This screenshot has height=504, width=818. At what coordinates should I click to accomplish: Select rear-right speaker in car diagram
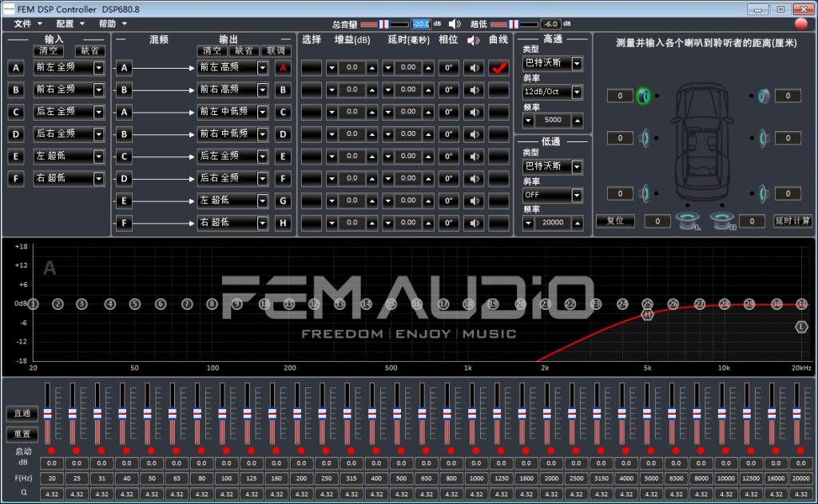(x=764, y=193)
